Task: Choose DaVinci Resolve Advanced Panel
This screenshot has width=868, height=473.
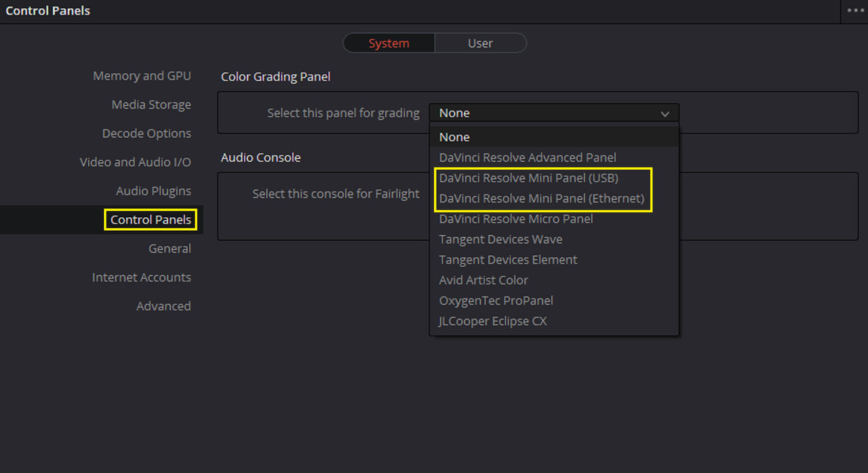Action: [554, 157]
